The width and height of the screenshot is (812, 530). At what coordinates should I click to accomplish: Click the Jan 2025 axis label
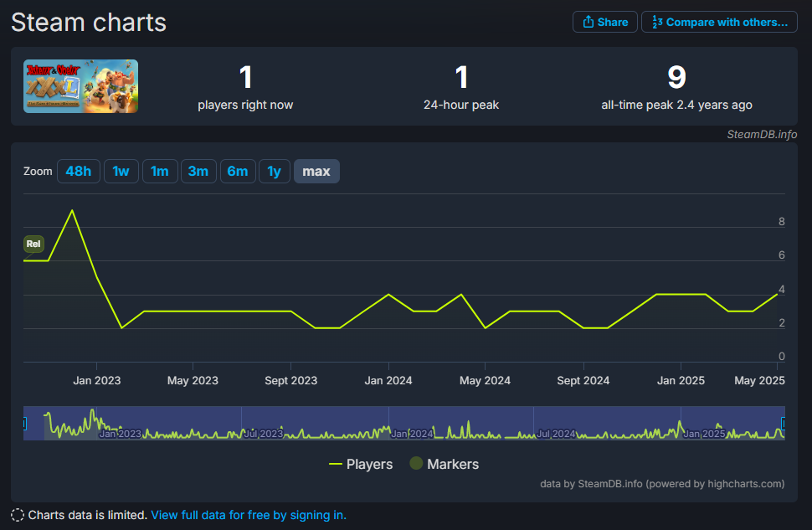pos(681,380)
